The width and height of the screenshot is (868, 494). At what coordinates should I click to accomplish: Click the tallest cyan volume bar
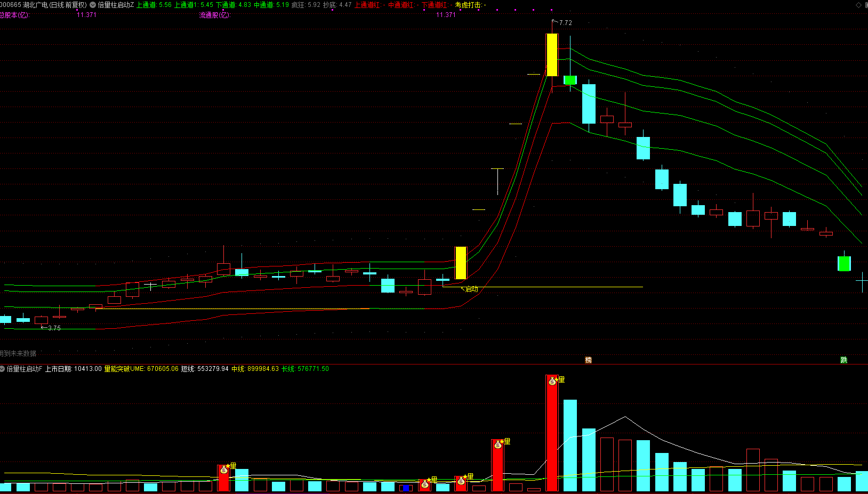click(570, 446)
